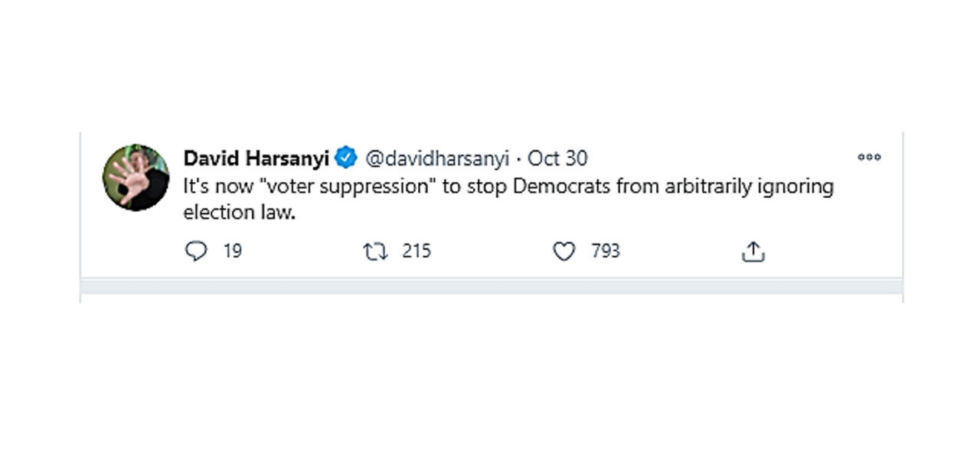Click the reply count 19
This screenshot has height=449, width=980.
click(x=233, y=252)
